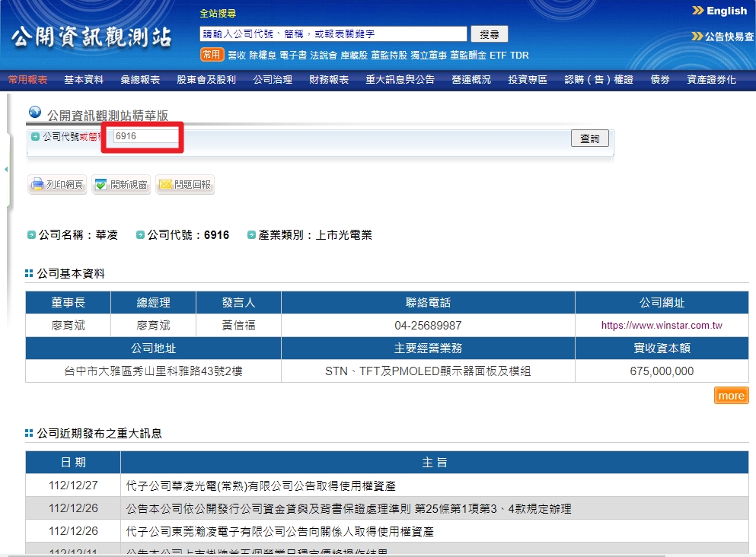This screenshot has height=557, width=756.
Task: Click the spokesperson name 黃信福
Action: [x=238, y=325]
